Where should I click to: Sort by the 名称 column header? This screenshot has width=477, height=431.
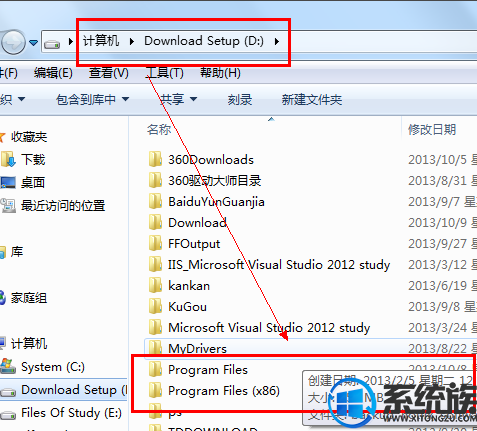159,129
